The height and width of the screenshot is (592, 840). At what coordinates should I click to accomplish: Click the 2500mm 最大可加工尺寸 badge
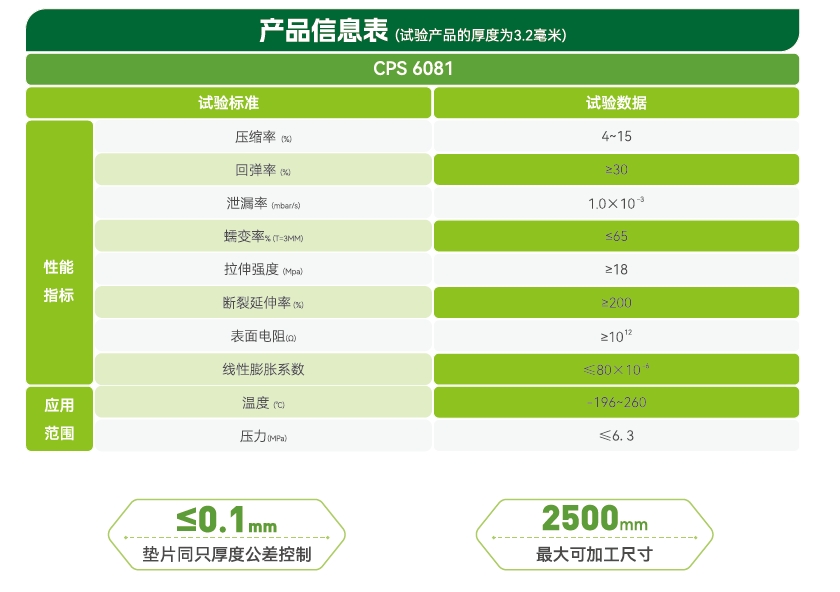[594, 535]
